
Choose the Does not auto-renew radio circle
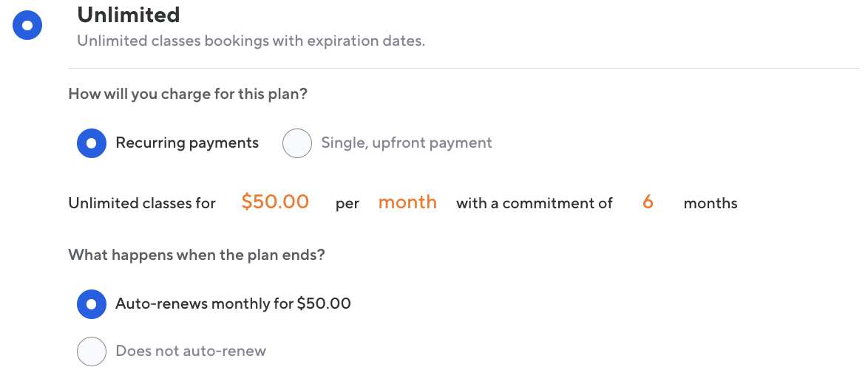(x=92, y=352)
